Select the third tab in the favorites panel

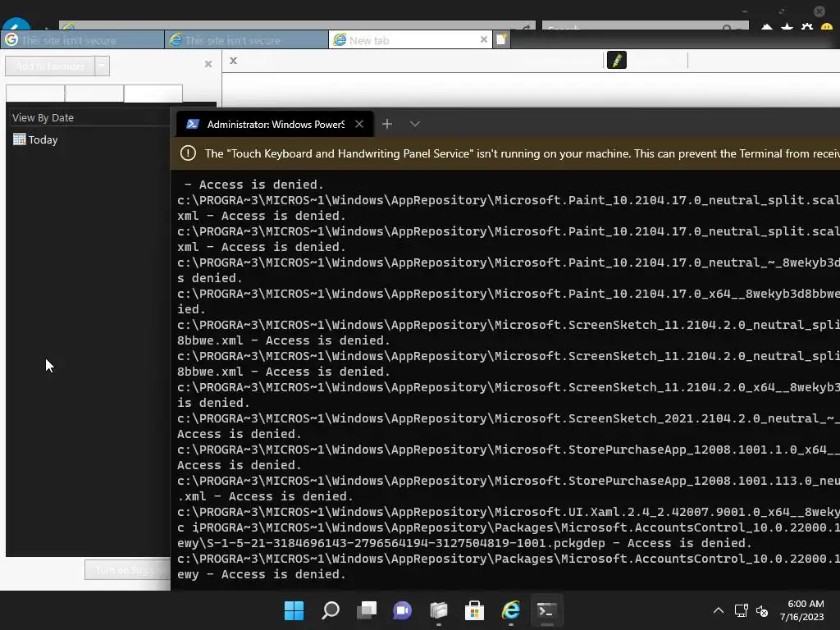pos(153,94)
